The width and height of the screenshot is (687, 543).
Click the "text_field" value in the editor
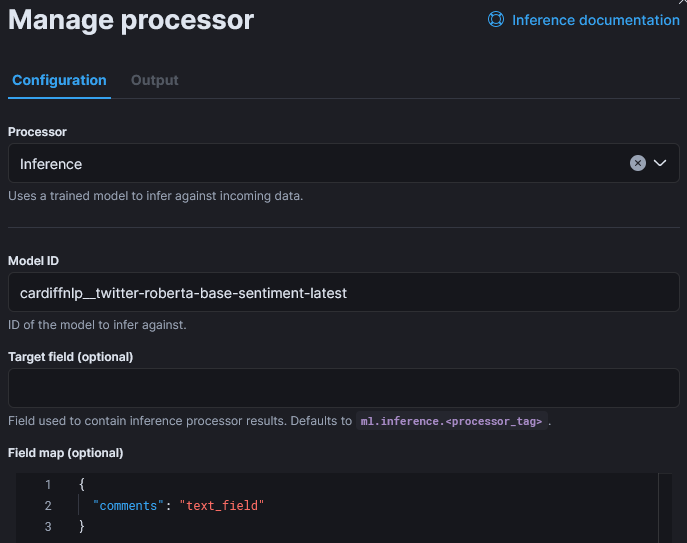point(221,506)
